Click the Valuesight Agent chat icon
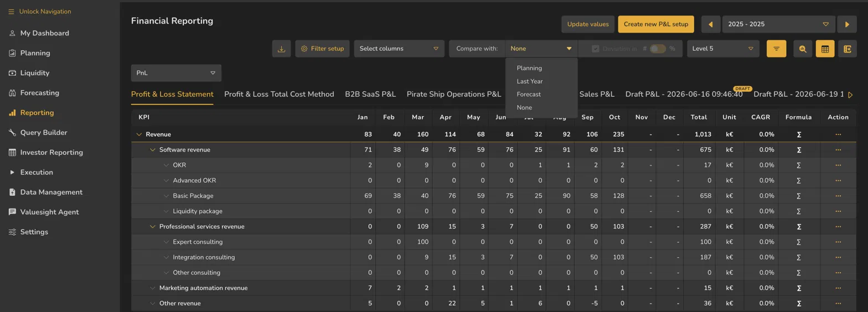The width and height of the screenshot is (868, 312). click(x=12, y=212)
